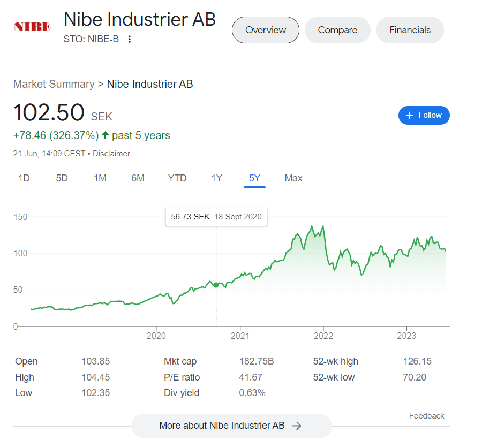Click the Nibe Industrier AB title heading
The image size is (482, 448).
(x=140, y=19)
